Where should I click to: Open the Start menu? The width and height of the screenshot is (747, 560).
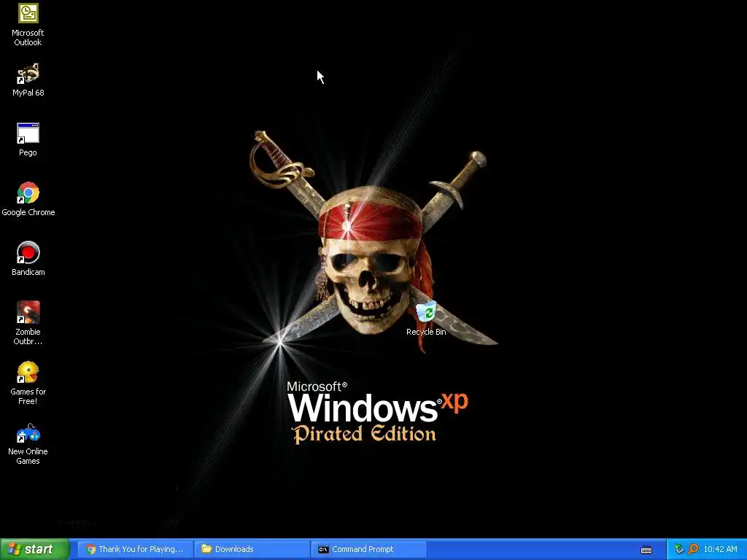pos(35,549)
